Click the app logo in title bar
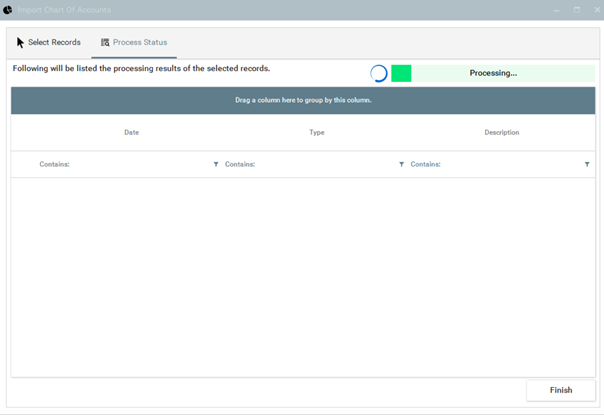604x415 pixels. (8, 10)
